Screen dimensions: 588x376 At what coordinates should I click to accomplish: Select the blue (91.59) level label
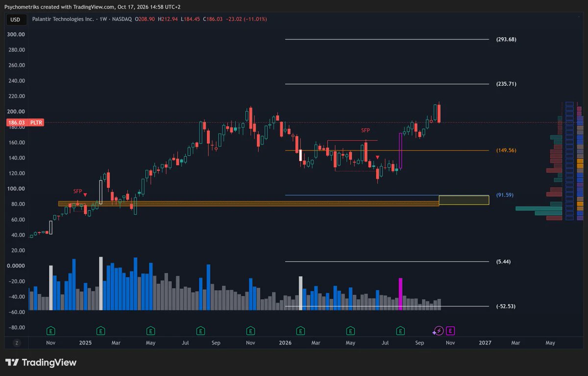coord(504,195)
